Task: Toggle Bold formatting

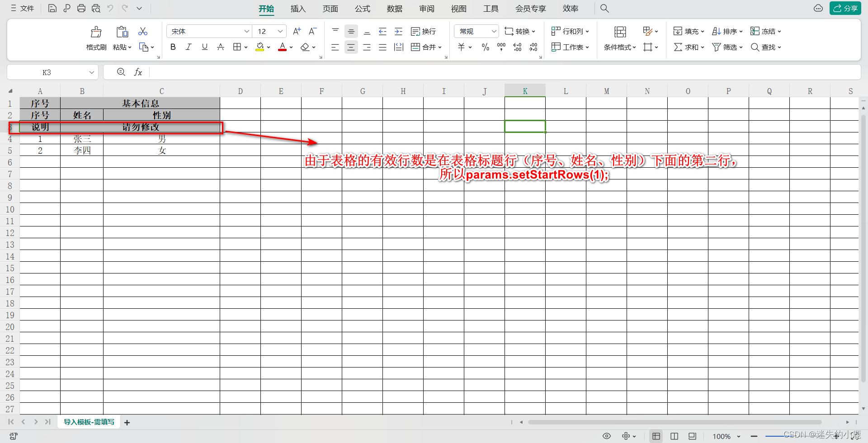Action: click(173, 47)
